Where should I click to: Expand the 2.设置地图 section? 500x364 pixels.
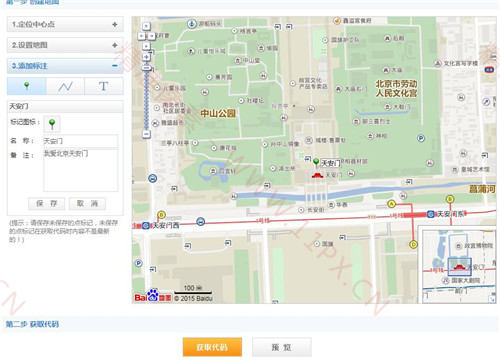[65, 45]
